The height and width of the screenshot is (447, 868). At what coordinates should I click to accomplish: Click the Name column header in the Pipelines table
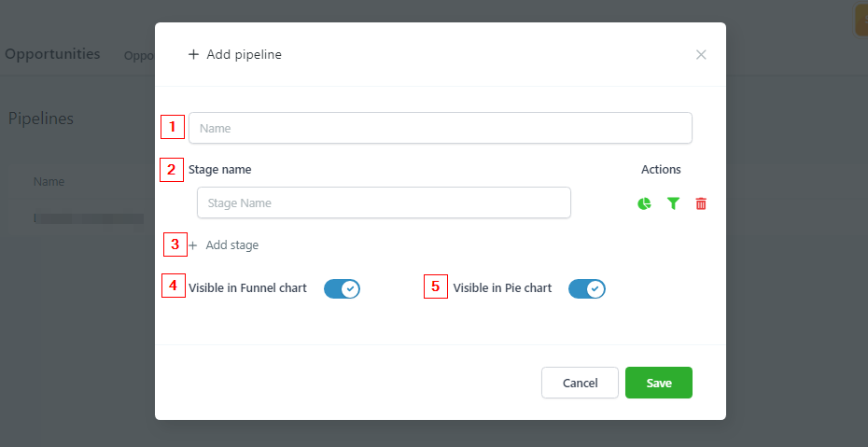[49, 181]
